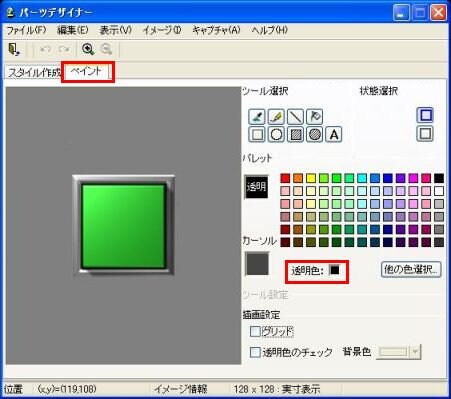Select the text tool marked A
The height and width of the screenshot is (399, 451).
tap(334, 135)
